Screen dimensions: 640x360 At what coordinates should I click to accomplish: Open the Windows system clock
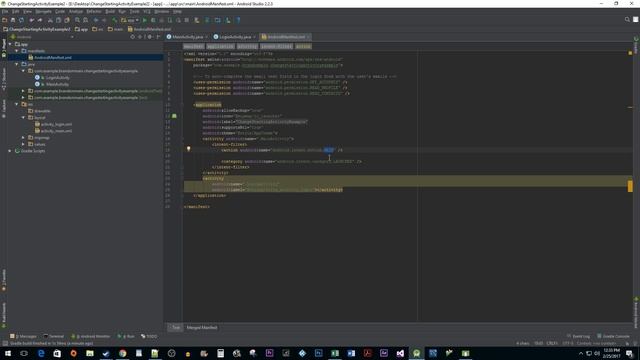pos(611,353)
